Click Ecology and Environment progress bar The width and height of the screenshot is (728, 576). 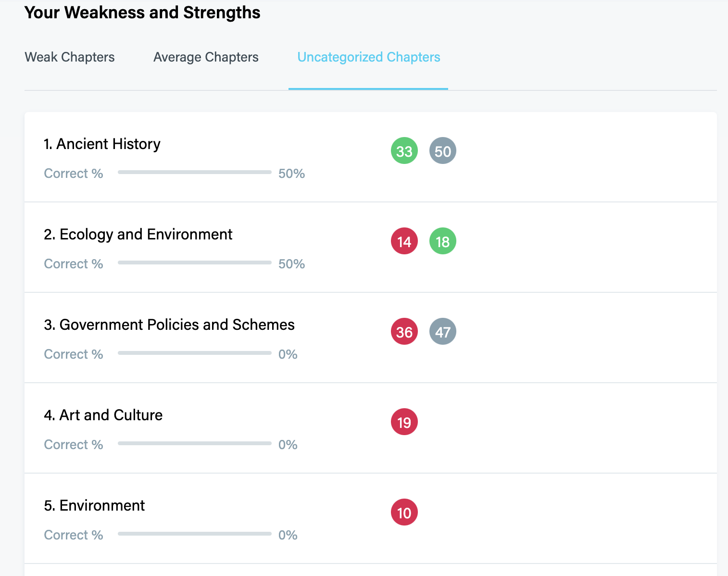(x=195, y=263)
